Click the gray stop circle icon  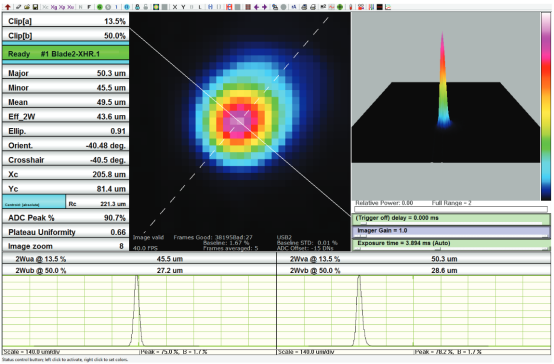point(108,7)
